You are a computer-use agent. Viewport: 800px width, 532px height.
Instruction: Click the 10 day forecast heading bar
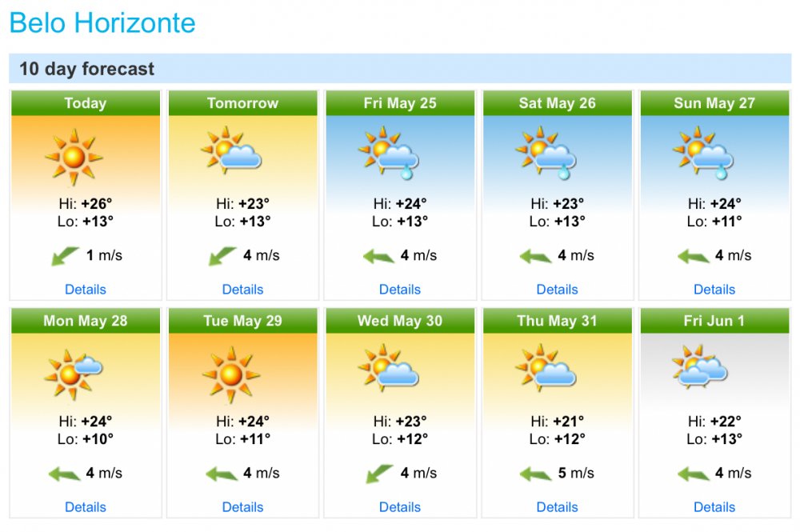[x=400, y=69]
